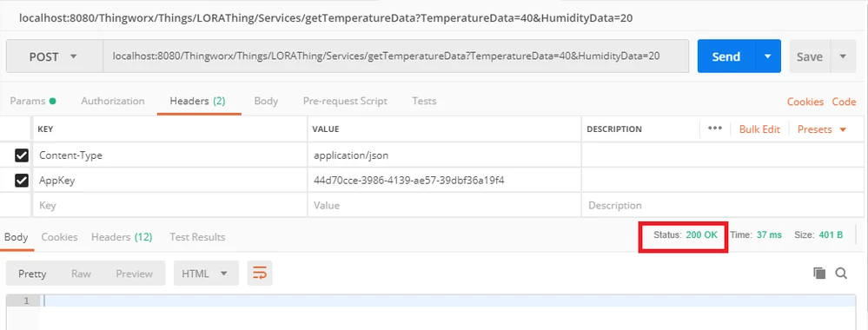Viewport: 868px width, 330px height.
Task: Open the response Headers (12) tab
Action: point(122,237)
